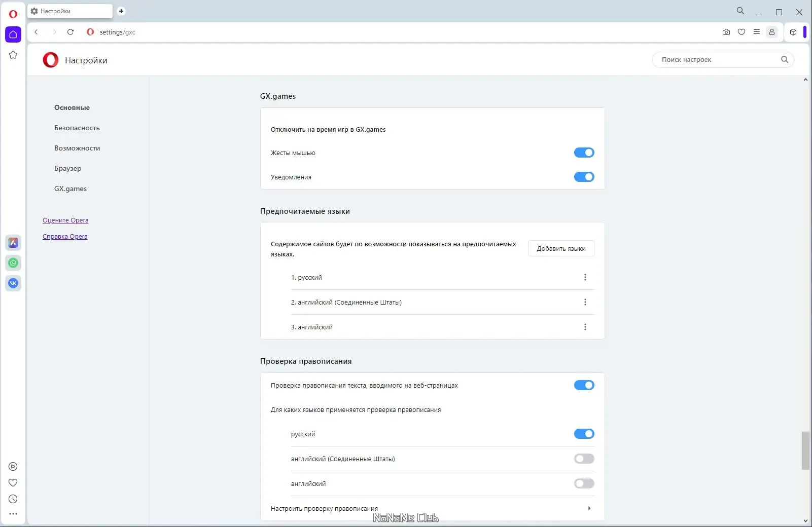Go to Безопасность settings section
The height and width of the screenshot is (527, 812).
pyautogui.click(x=77, y=128)
